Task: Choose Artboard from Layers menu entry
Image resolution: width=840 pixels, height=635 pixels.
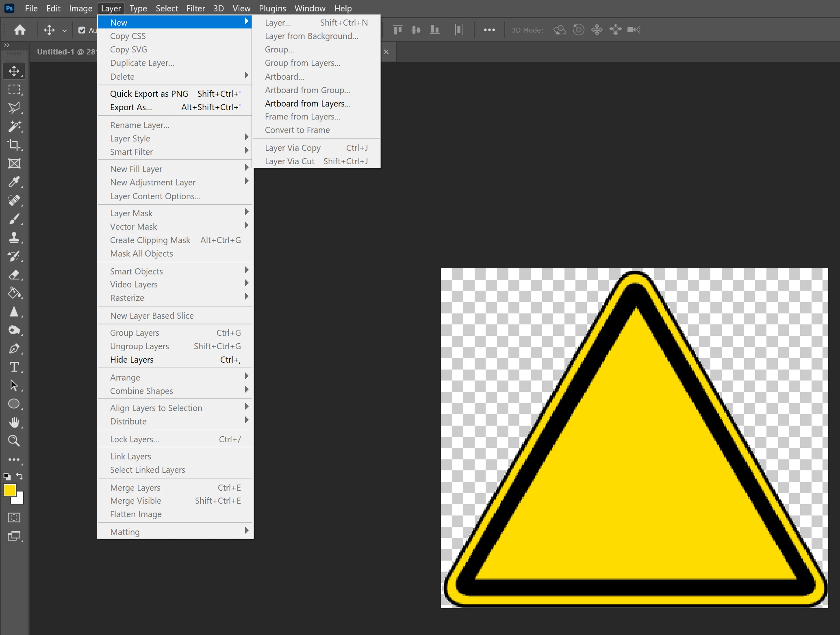Action: 307,104
